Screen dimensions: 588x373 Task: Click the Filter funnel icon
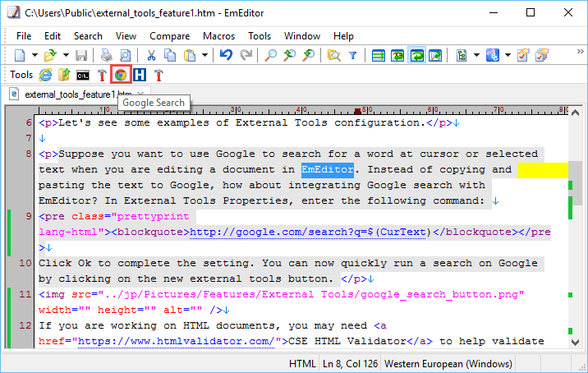(352, 56)
